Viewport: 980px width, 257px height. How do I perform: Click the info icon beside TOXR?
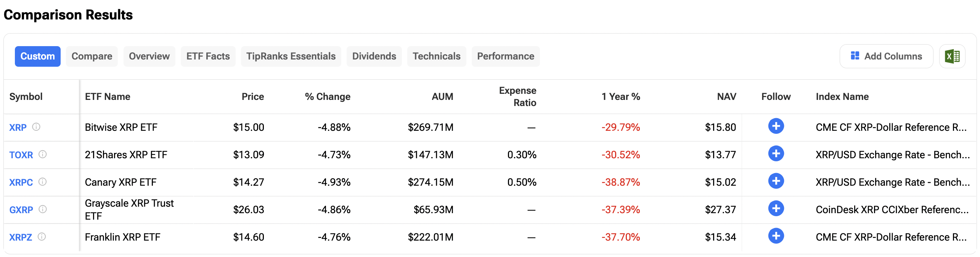point(43,155)
